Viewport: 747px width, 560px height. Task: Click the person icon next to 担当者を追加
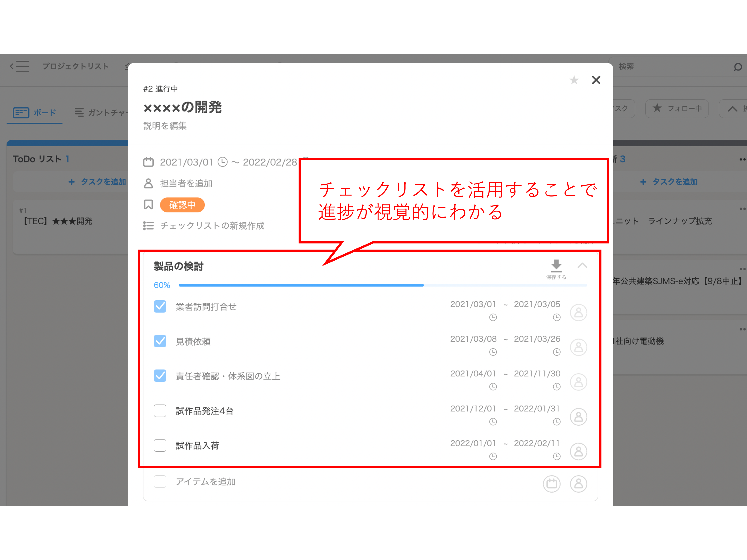pos(148,183)
